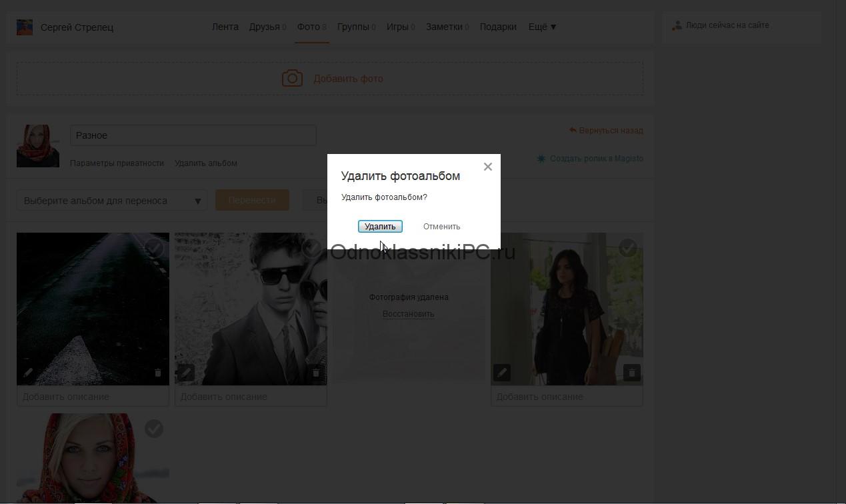
Task: Delete the sunglasses man photo with trash icon
Action: (x=316, y=373)
